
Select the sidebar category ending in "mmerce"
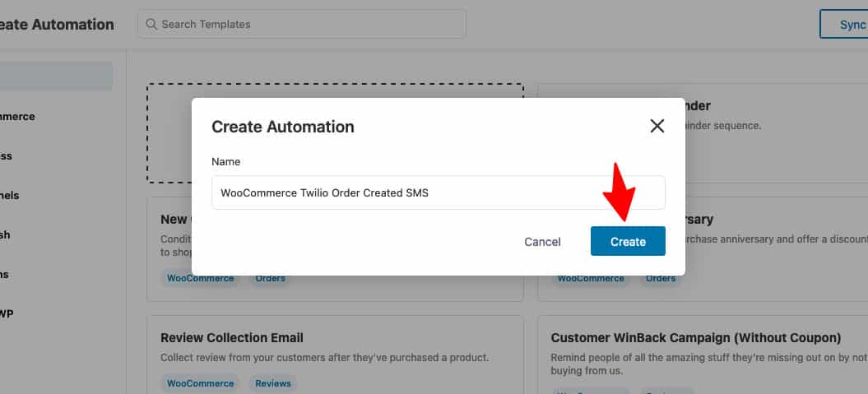pos(18,117)
